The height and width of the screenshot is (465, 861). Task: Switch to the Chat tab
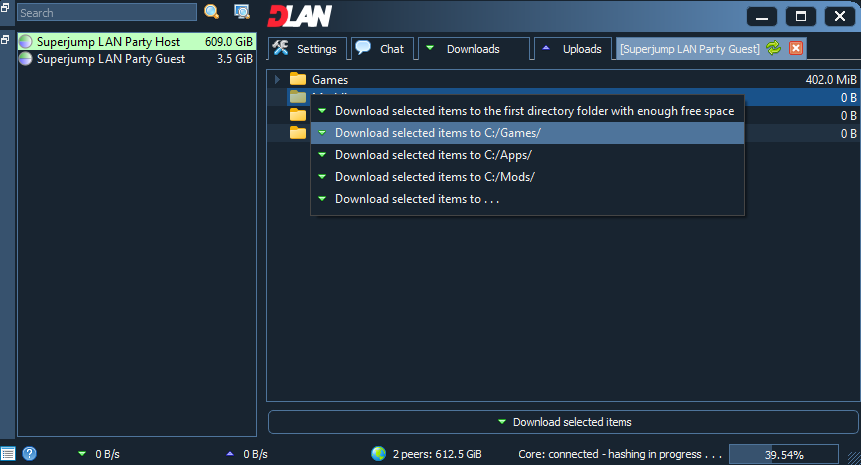[x=381, y=49]
